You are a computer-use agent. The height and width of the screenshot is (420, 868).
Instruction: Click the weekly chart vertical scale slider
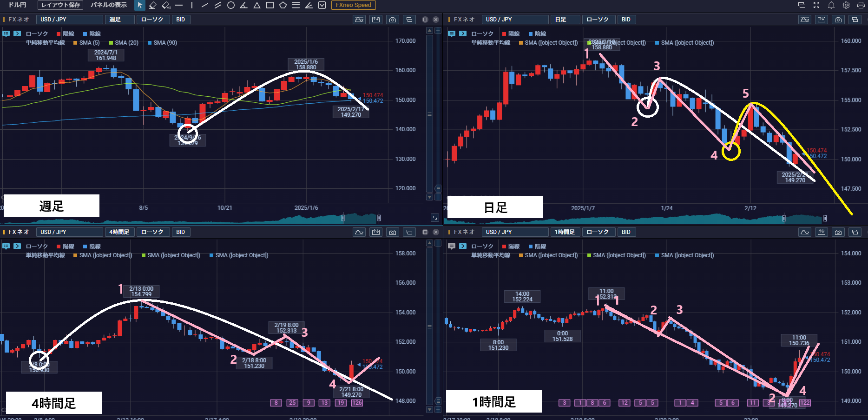[x=430, y=114]
